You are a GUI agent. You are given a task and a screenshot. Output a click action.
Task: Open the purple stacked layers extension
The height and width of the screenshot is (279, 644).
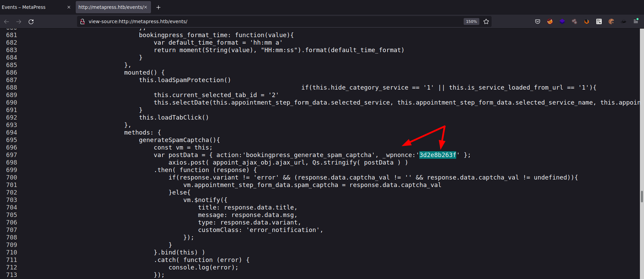tap(562, 21)
